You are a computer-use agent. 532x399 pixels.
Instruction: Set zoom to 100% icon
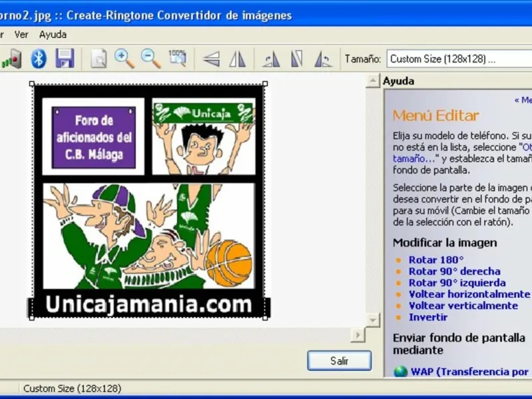177,59
